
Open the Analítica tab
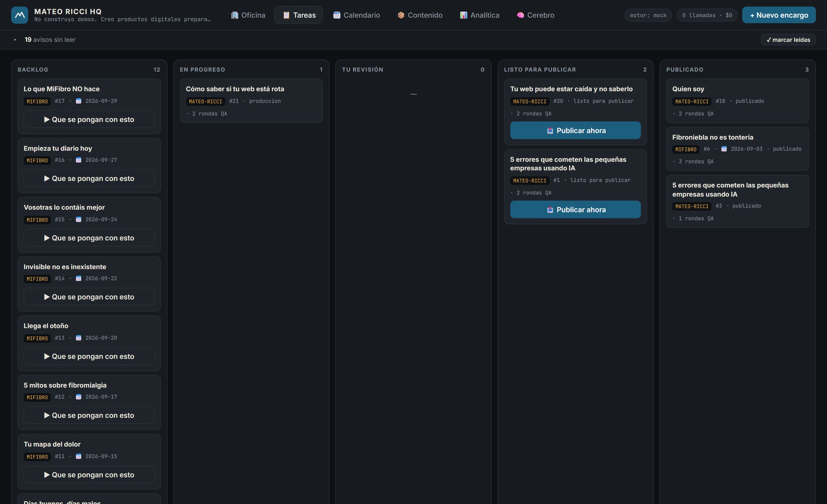pyautogui.click(x=480, y=15)
